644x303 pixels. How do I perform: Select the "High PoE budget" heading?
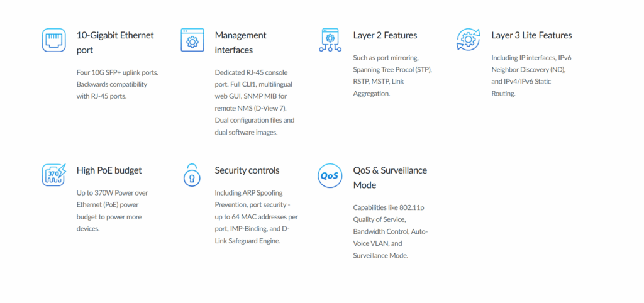109,170
